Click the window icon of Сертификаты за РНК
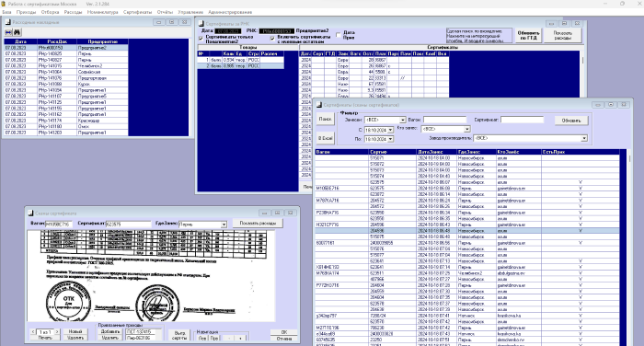The image size is (644, 346). pos(201,23)
